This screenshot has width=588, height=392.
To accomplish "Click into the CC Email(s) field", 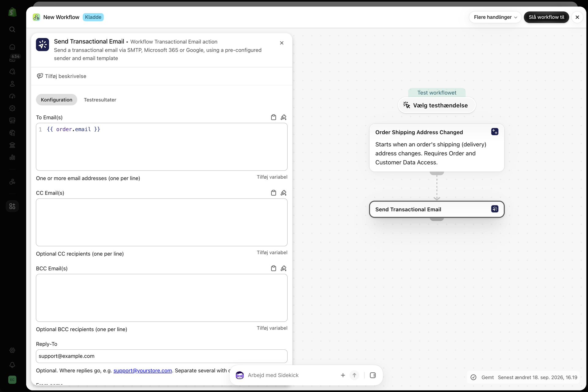I will coord(162,222).
